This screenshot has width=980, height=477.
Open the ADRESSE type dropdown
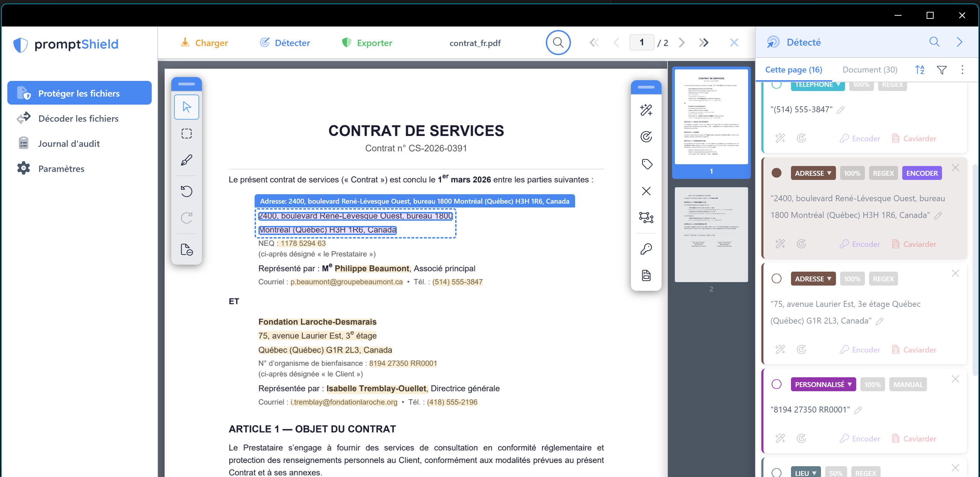coord(813,173)
